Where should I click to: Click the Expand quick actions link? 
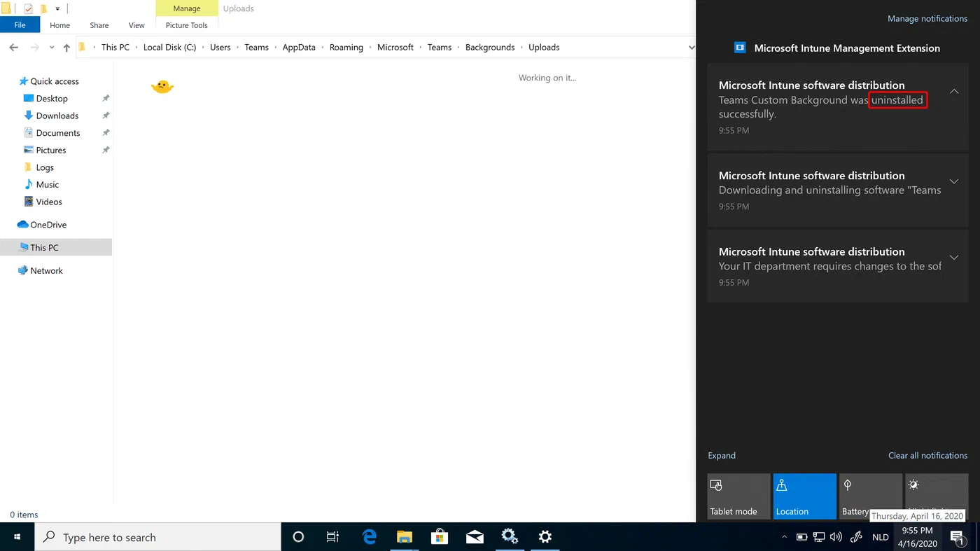coord(722,456)
